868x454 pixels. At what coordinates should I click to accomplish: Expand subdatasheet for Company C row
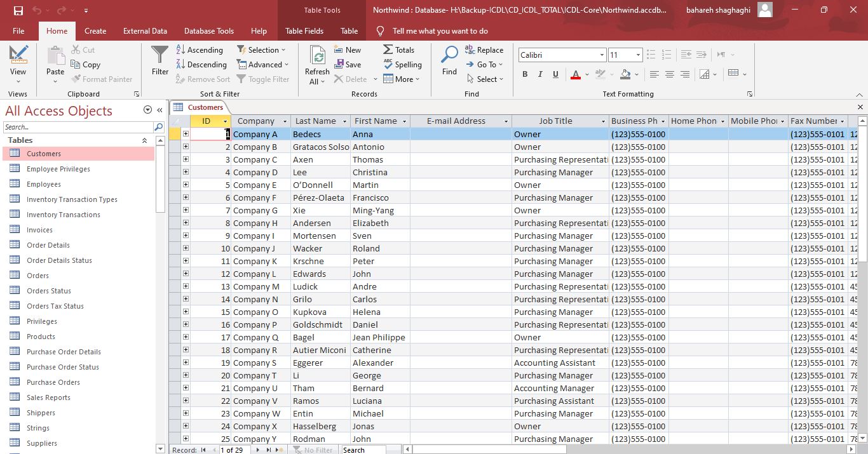(186, 159)
